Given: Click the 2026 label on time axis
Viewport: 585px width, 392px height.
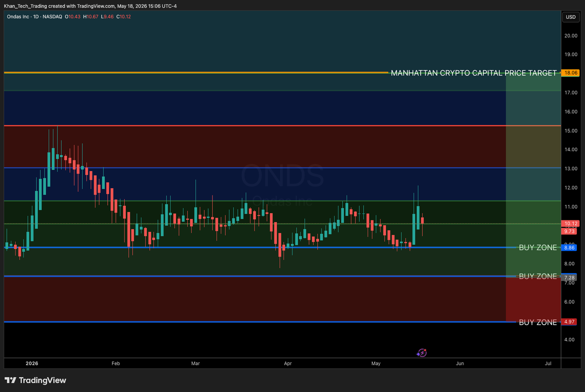Looking at the screenshot, I should click(31, 363).
